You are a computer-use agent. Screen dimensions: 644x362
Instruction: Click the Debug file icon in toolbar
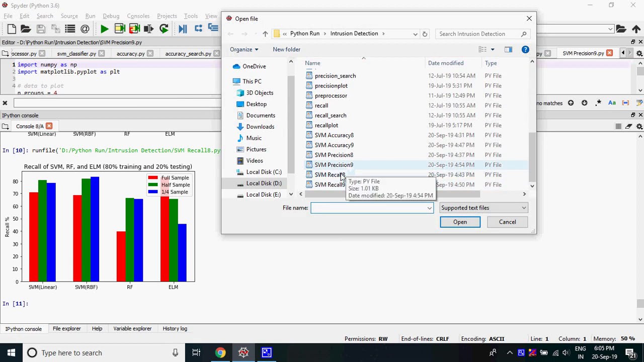point(183,29)
